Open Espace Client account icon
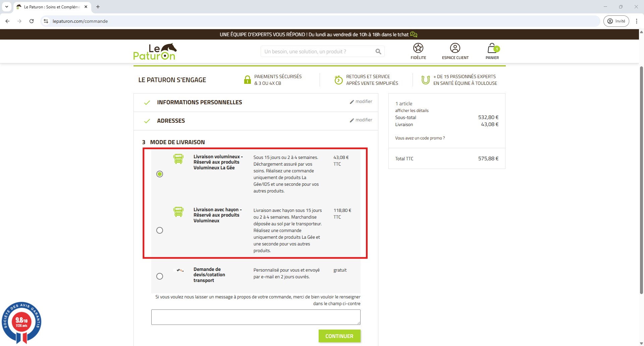 point(455,48)
